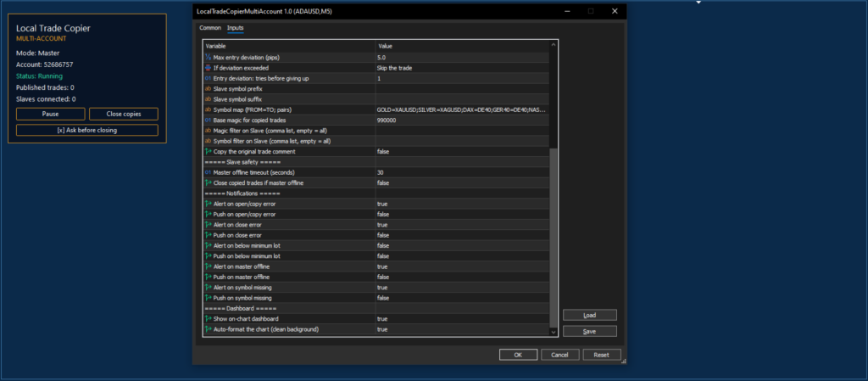The image size is (868, 381).
Task: Click the Push on open/copy error icon
Action: [x=209, y=215]
